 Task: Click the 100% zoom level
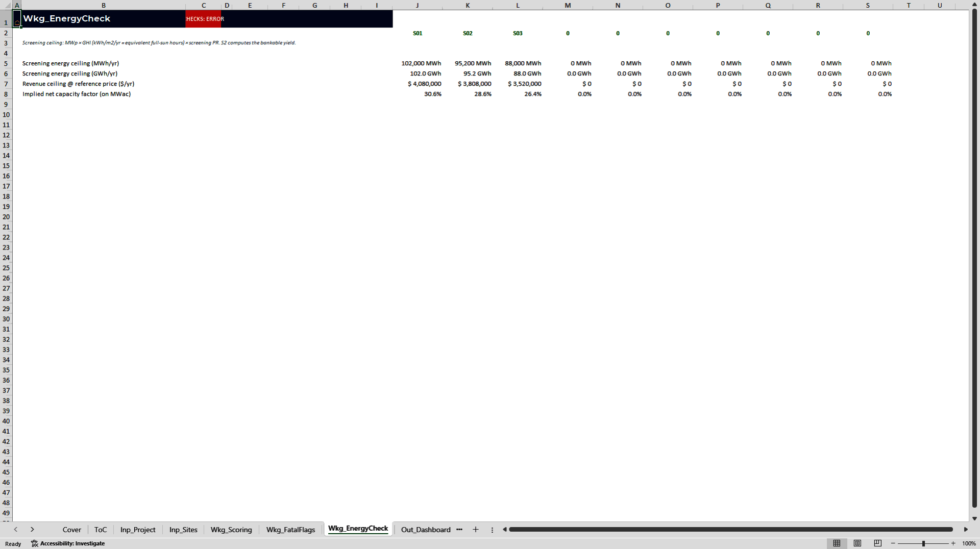(x=969, y=543)
